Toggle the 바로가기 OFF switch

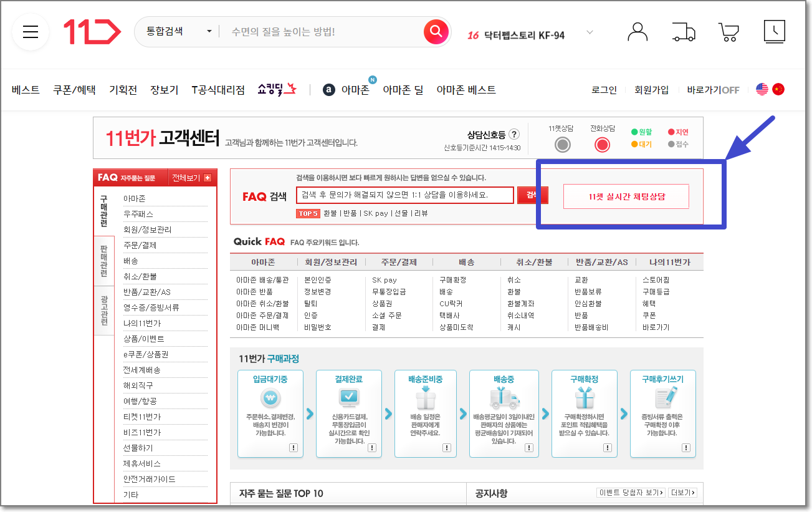tap(713, 90)
